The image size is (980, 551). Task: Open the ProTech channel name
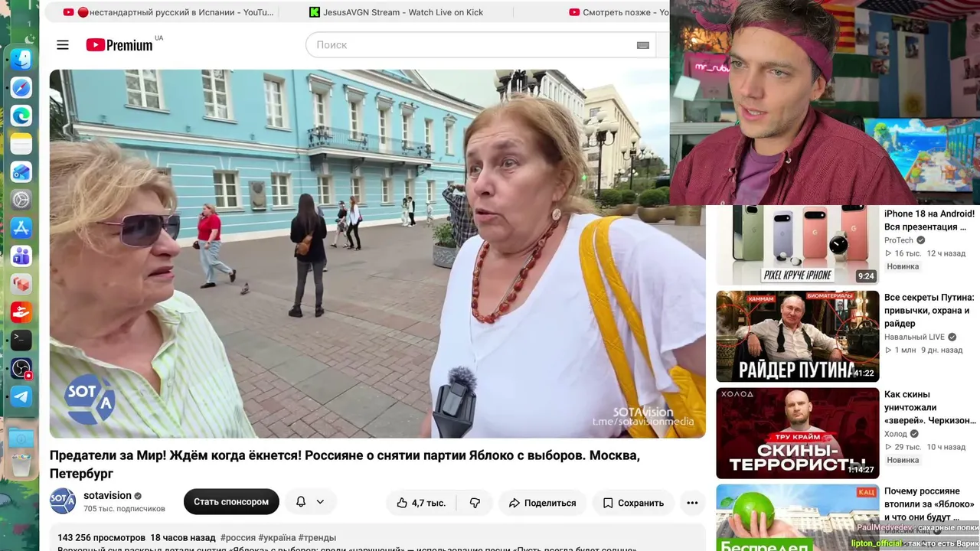click(899, 240)
